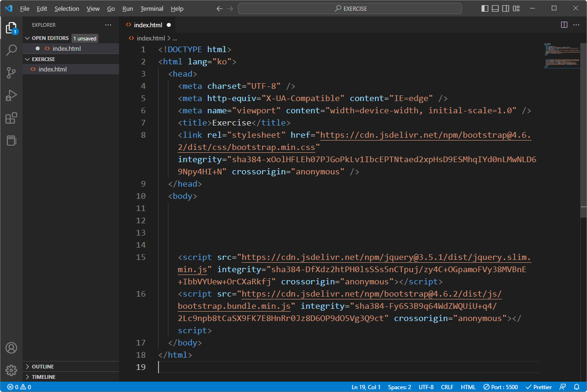The width and height of the screenshot is (587, 392).
Task: Open the feedback icon in status bar
Action: (x=563, y=387)
